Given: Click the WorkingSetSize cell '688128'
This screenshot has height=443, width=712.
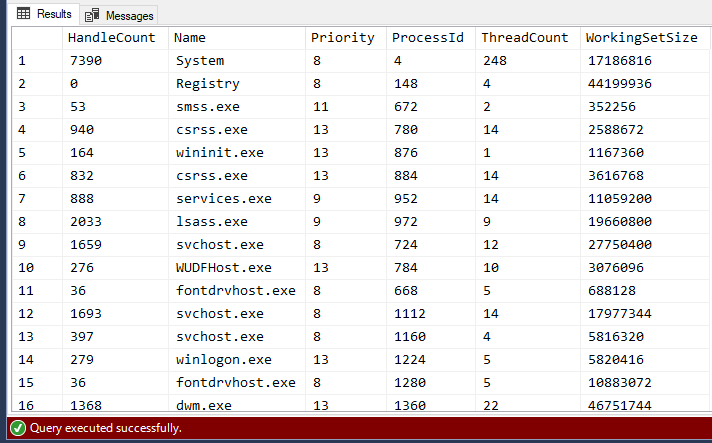Looking at the screenshot, I should tap(645, 291).
